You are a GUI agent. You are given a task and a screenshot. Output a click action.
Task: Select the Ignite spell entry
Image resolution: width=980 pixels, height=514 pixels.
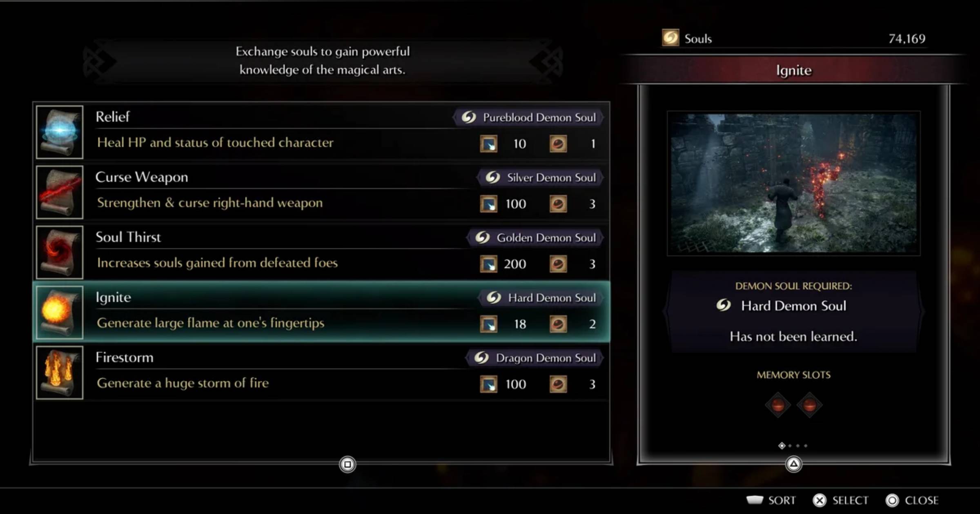322,311
